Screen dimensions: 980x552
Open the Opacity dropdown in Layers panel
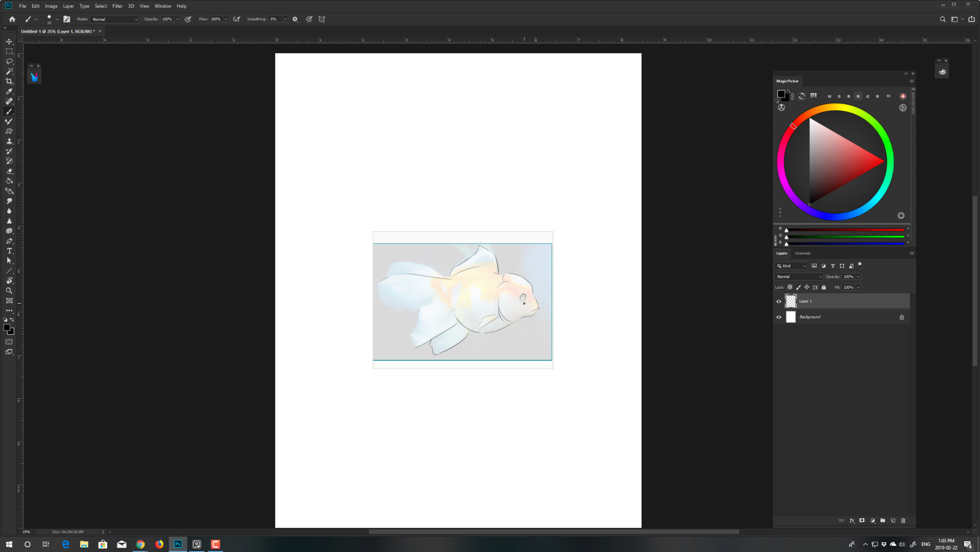pyautogui.click(x=858, y=277)
